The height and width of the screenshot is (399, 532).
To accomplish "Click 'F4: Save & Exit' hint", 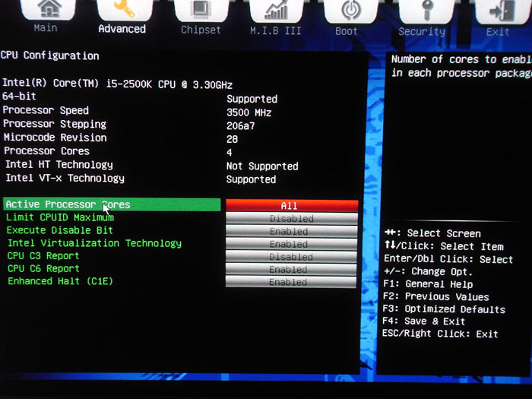I will [x=423, y=321].
